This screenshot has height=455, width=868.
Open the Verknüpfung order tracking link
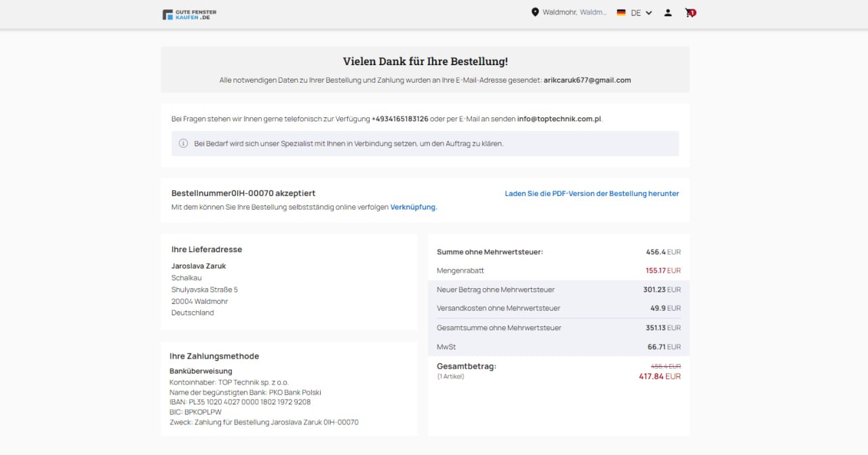click(414, 207)
